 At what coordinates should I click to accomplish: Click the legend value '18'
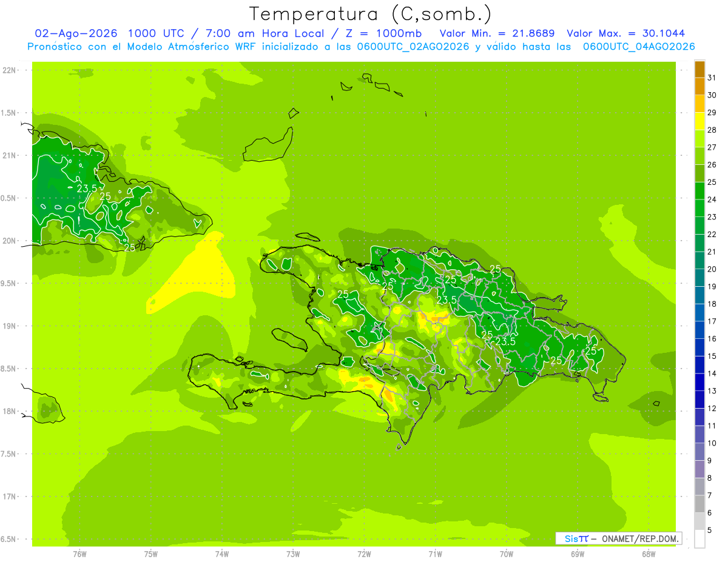click(712, 304)
